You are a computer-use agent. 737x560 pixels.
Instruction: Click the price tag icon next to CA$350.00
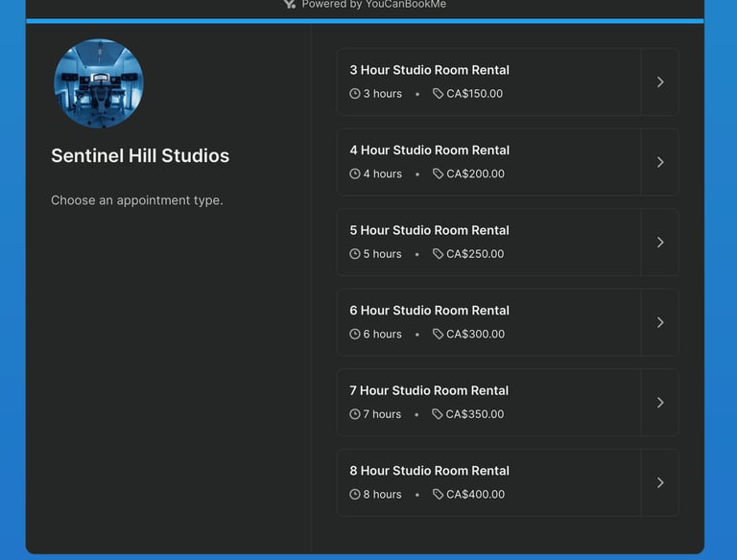pos(438,414)
